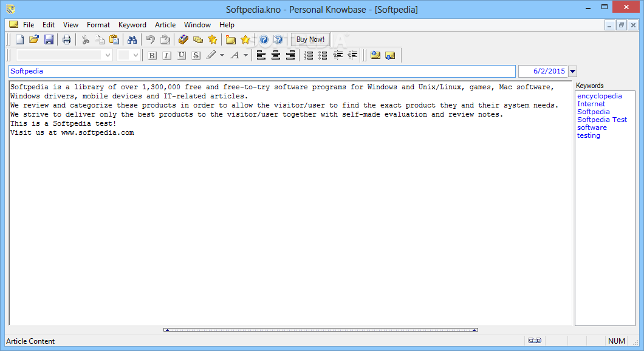Select the Internet keyword
Viewport: 644px width, 351px height.
(591, 104)
